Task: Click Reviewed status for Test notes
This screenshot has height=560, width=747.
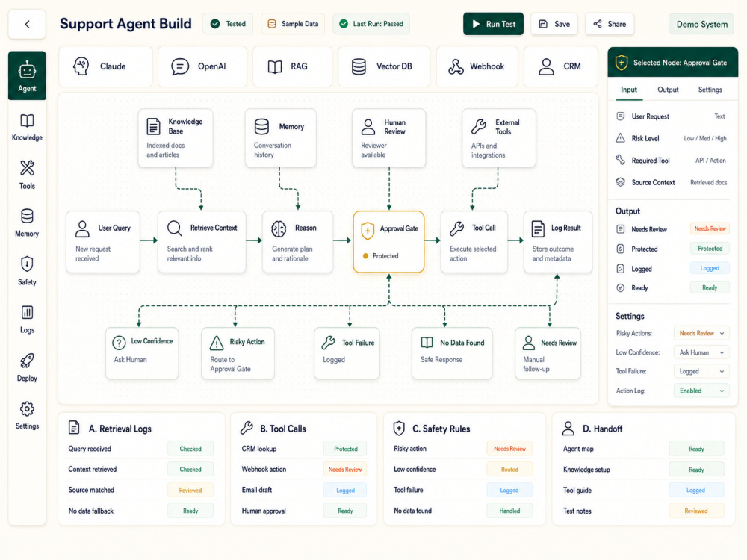Action: click(696, 511)
